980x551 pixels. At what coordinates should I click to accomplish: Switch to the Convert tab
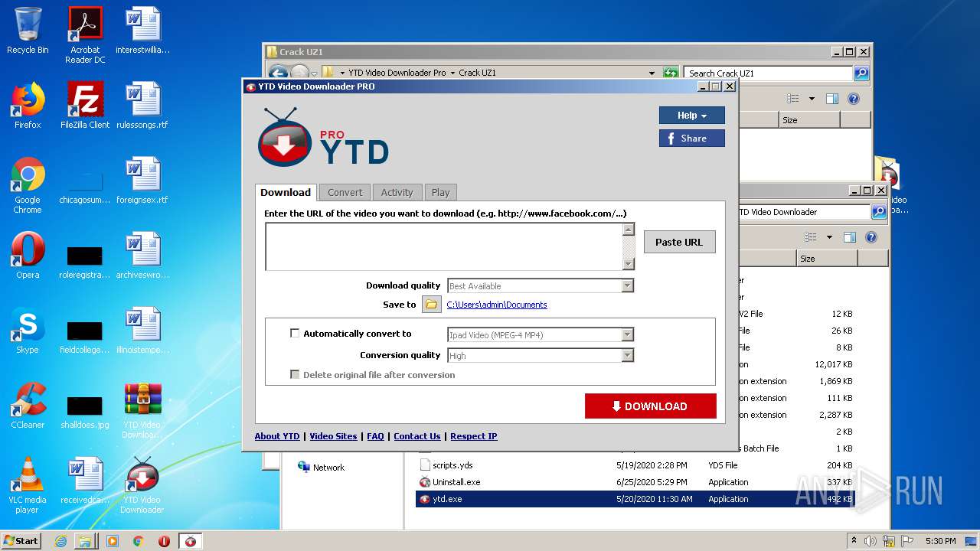pyautogui.click(x=345, y=192)
